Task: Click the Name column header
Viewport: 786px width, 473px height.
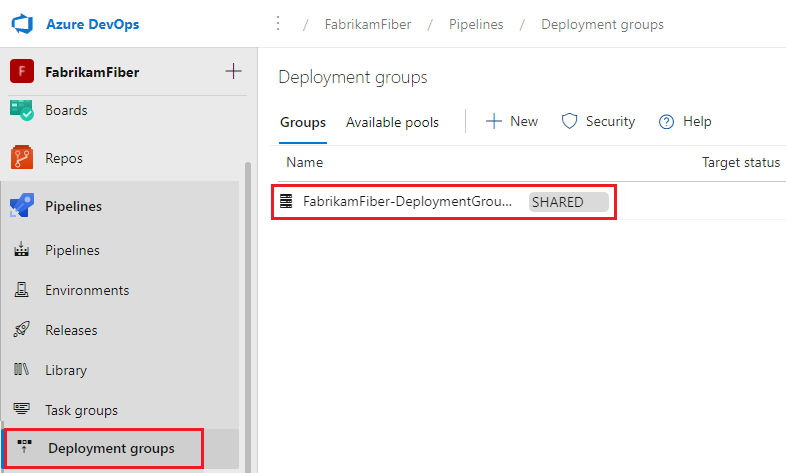Action: [x=304, y=162]
